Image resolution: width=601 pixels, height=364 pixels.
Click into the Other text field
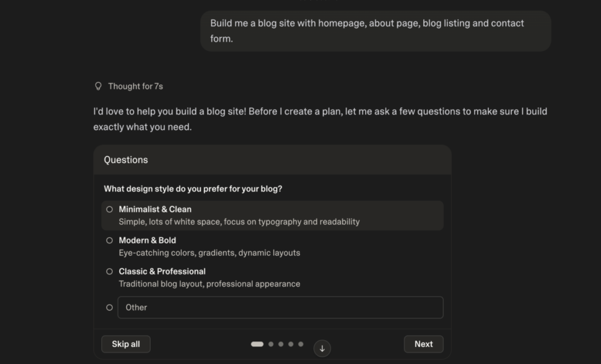280,307
